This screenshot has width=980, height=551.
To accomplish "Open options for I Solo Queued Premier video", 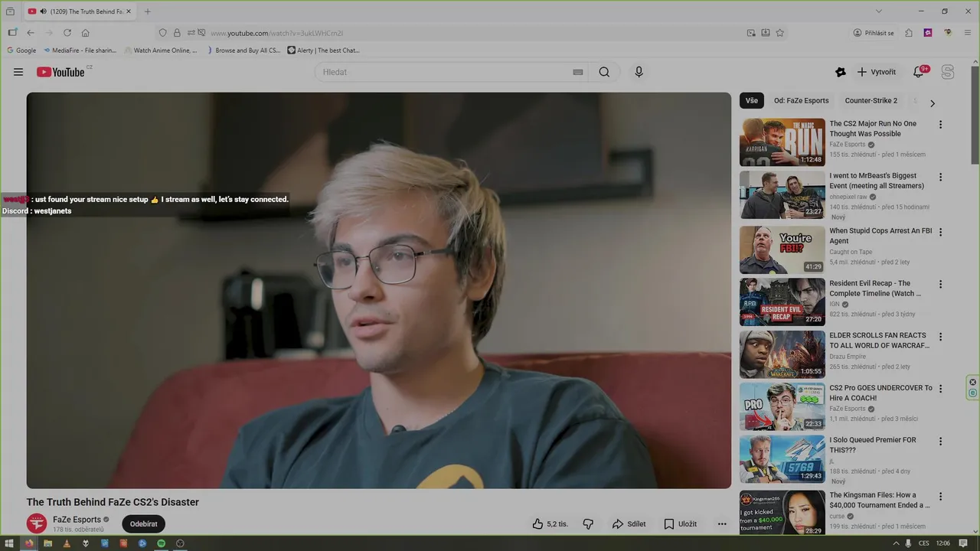I will pos(941,441).
